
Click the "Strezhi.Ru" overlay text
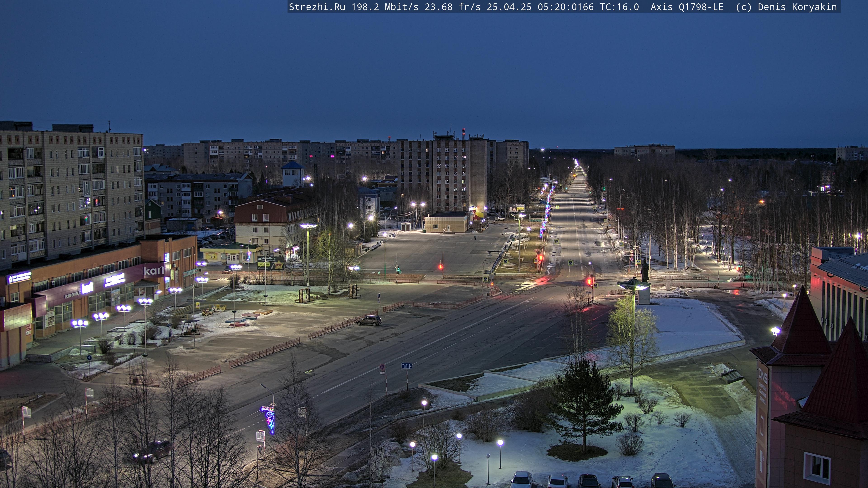pyautogui.click(x=317, y=7)
